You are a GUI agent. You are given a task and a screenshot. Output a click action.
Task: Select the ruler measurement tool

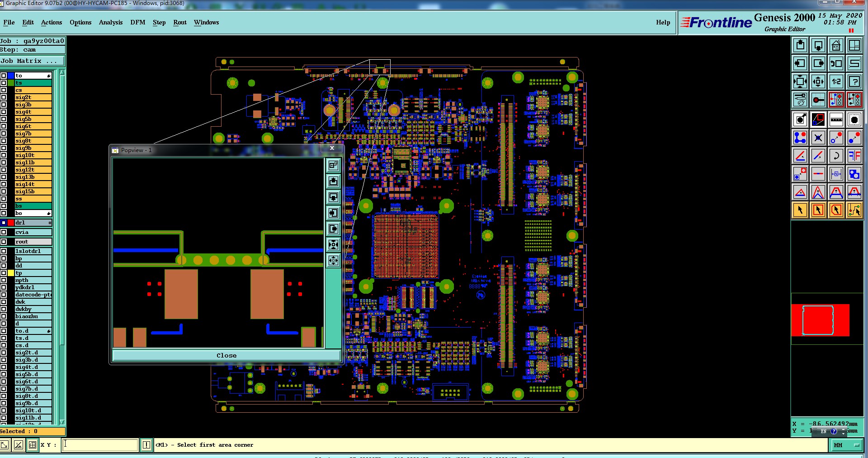point(836,119)
